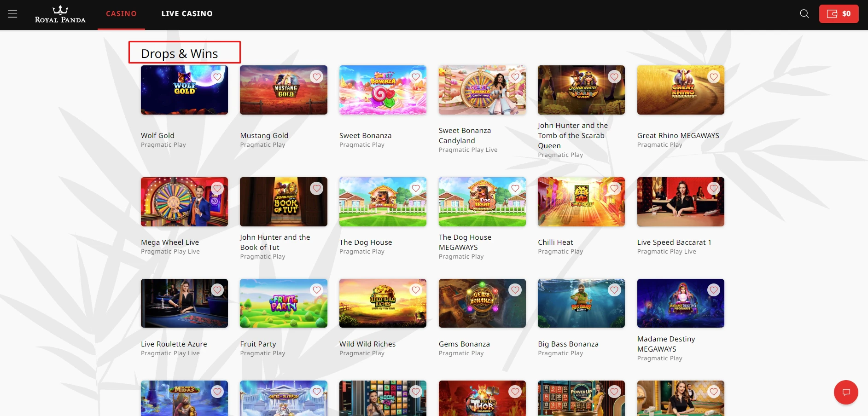Image resolution: width=868 pixels, height=416 pixels.
Task: Click John Hunter Book of Tut title
Action: click(x=275, y=242)
